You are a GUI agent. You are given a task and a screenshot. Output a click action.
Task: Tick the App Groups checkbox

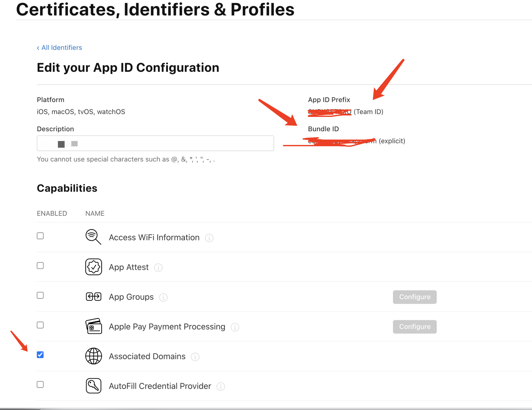[x=40, y=295]
